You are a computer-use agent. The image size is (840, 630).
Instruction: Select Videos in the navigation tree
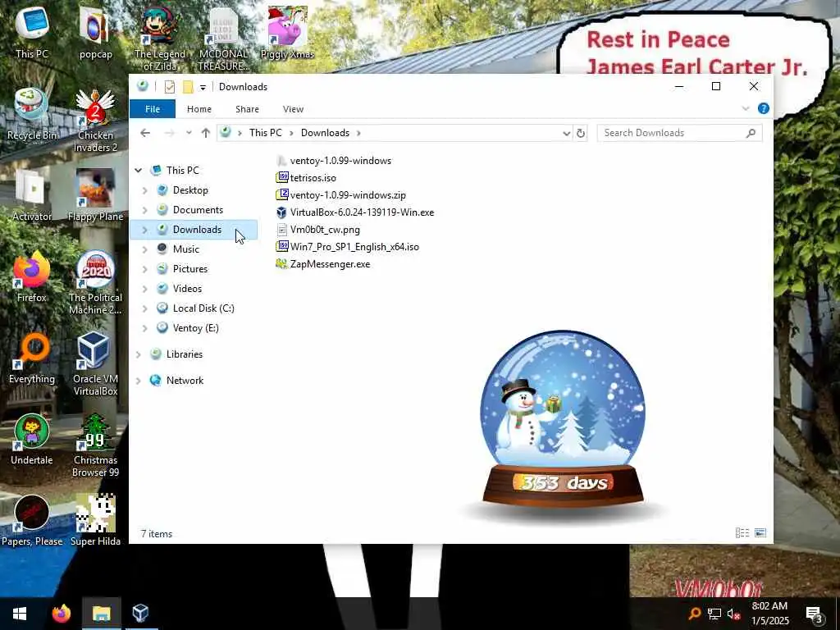[x=188, y=289]
